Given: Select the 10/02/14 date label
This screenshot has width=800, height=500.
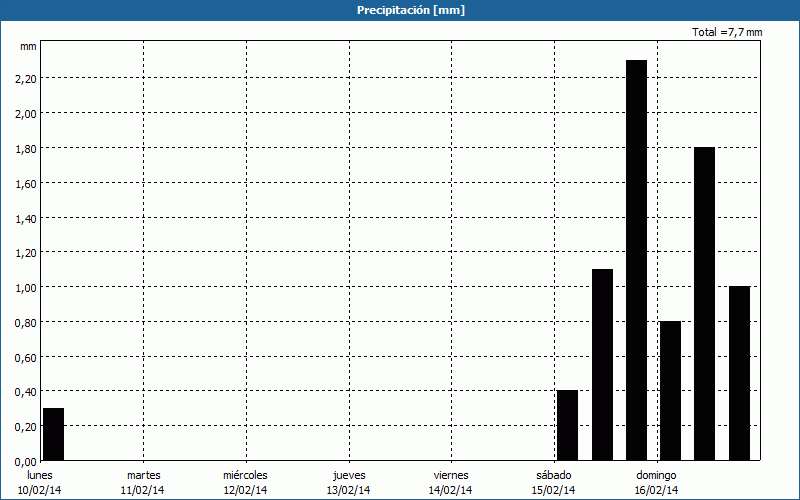Looking at the screenshot, I should [x=40, y=490].
